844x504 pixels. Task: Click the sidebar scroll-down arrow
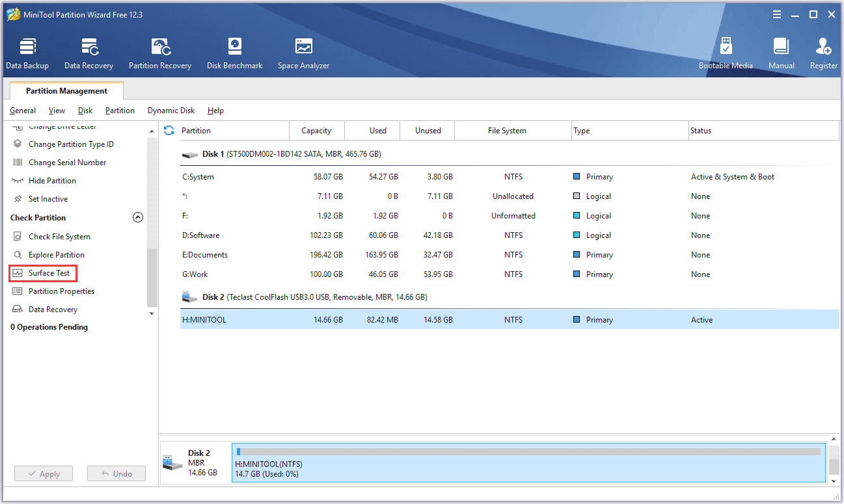[152, 313]
